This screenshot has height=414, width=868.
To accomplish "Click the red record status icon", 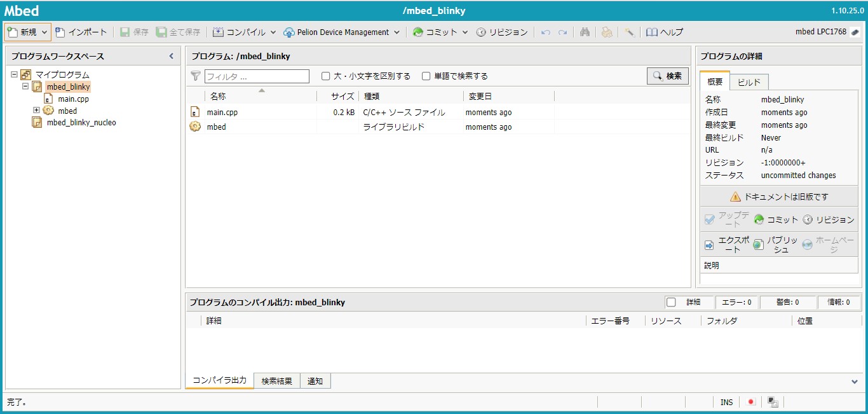I will [750, 402].
